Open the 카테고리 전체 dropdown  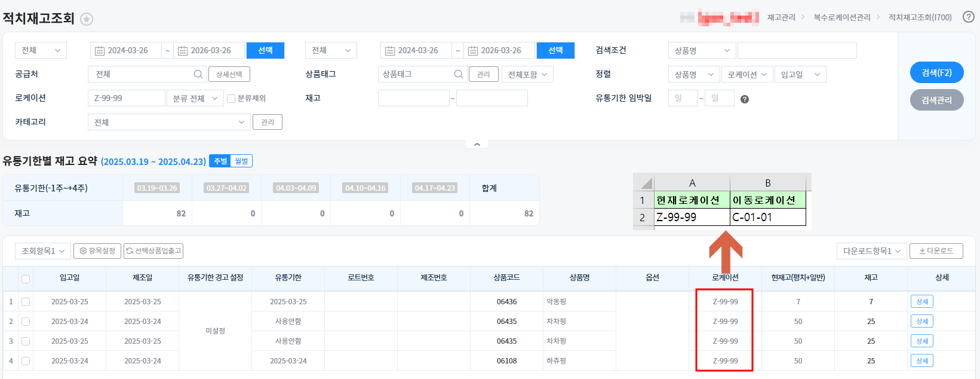click(x=169, y=123)
